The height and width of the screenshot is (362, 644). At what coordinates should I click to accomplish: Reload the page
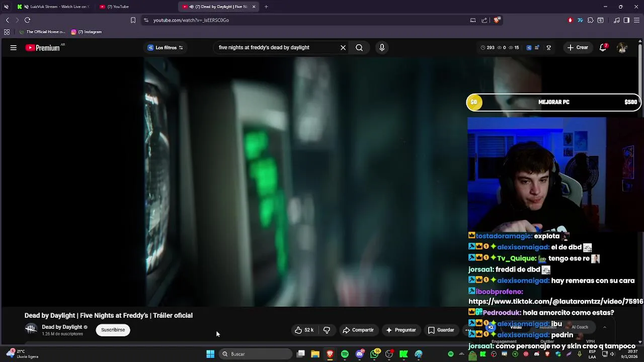pyautogui.click(x=27, y=20)
